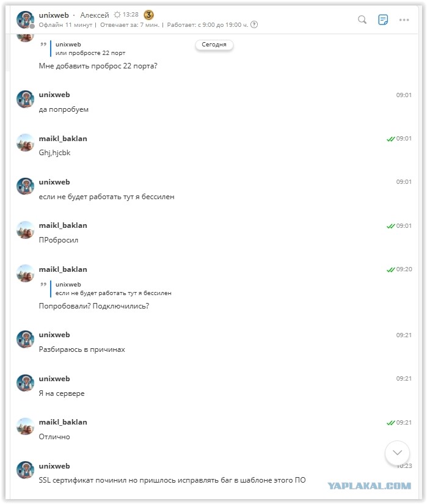This screenshot has width=427, height=504.
Task: Click the question mark help icon
Action: pos(254,25)
